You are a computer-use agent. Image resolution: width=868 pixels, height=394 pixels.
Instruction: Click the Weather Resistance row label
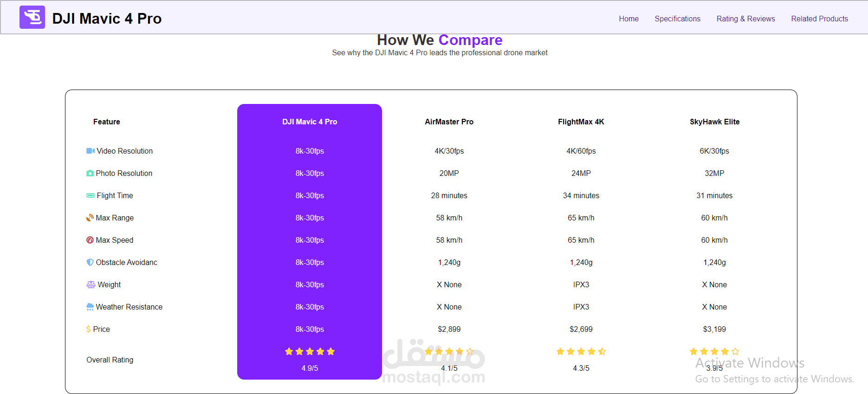pyautogui.click(x=129, y=307)
